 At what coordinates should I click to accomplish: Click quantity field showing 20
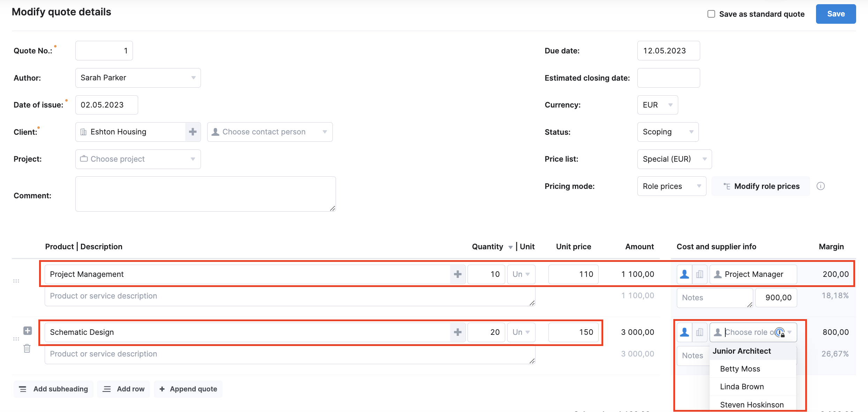[x=486, y=332]
